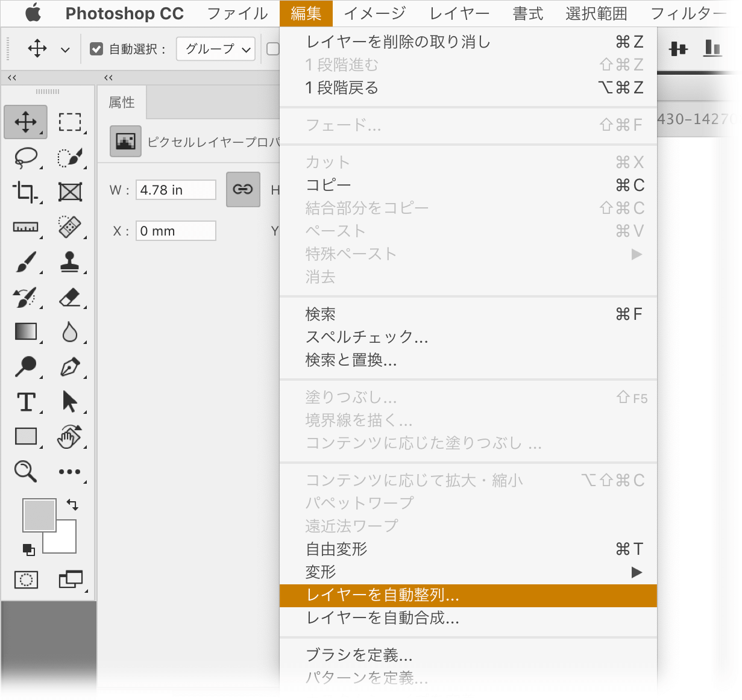The height and width of the screenshot is (700, 742).
Task: Click the align vertical centers icon
Action: [x=679, y=49]
